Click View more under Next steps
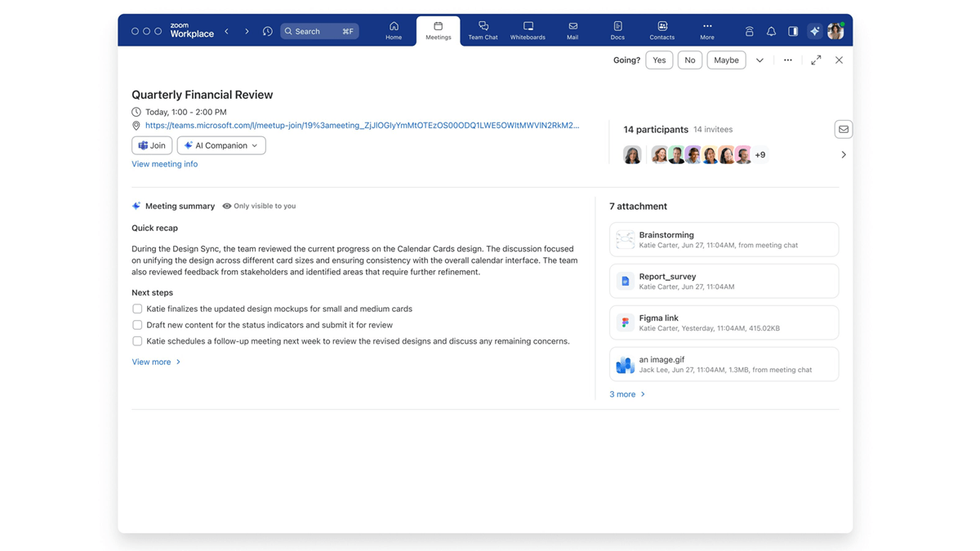Viewport: 980px width, 551px height. coord(156,362)
